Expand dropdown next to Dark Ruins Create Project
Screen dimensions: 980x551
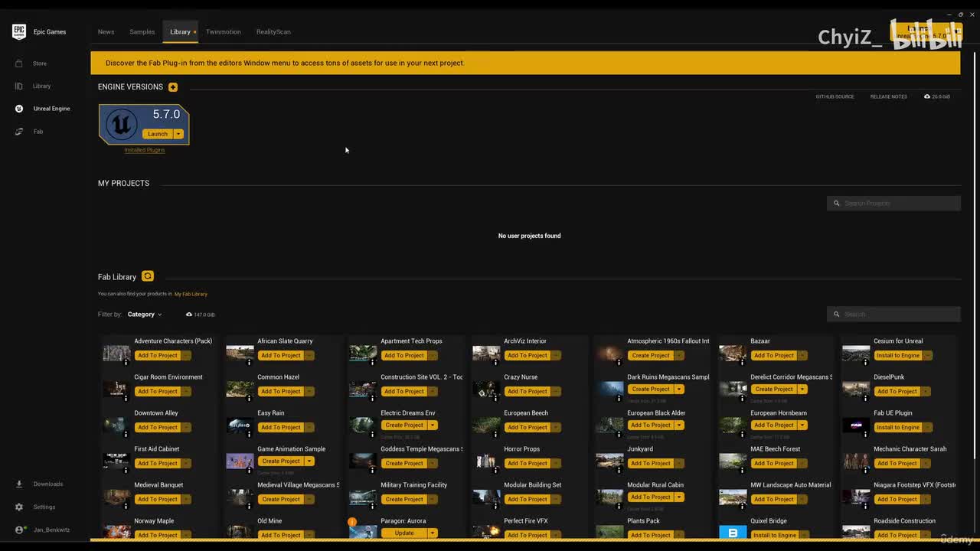(679, 390)
